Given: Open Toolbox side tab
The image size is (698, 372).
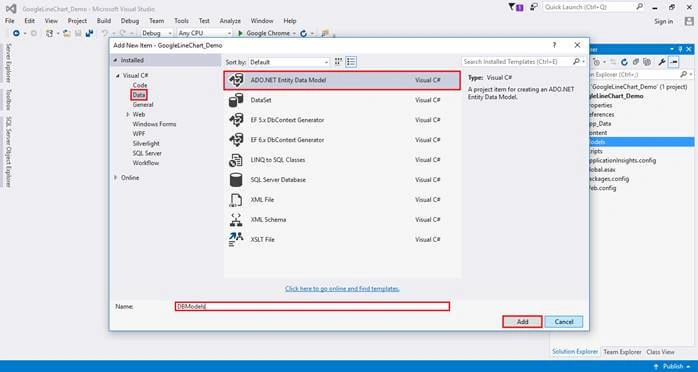Looking at the screenshot, I should (8, 100).
